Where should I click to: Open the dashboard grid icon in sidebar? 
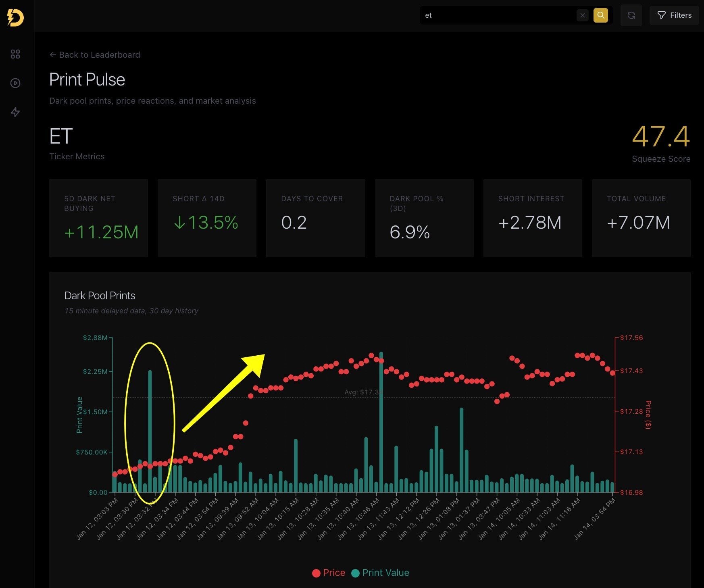pyautogui.click(x=15, y=54)
